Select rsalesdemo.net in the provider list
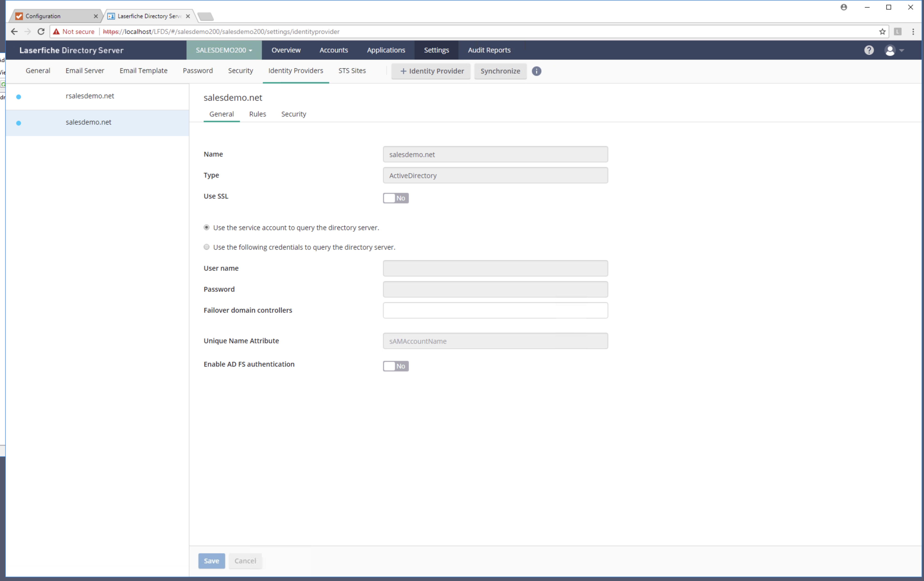Viewport: 924px width, 581px height. pyautogui.click(x=98, y=97)
